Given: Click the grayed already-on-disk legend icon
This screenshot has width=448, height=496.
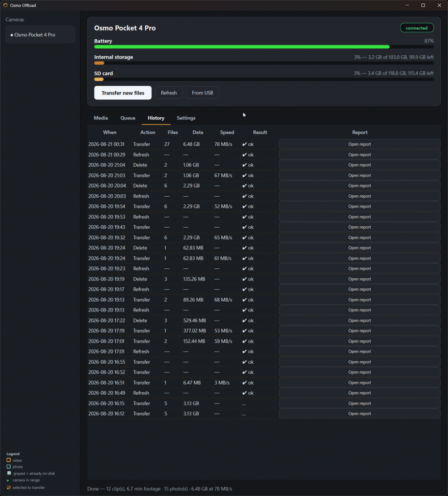Looking at the screenshot, I should coord(9,473).
